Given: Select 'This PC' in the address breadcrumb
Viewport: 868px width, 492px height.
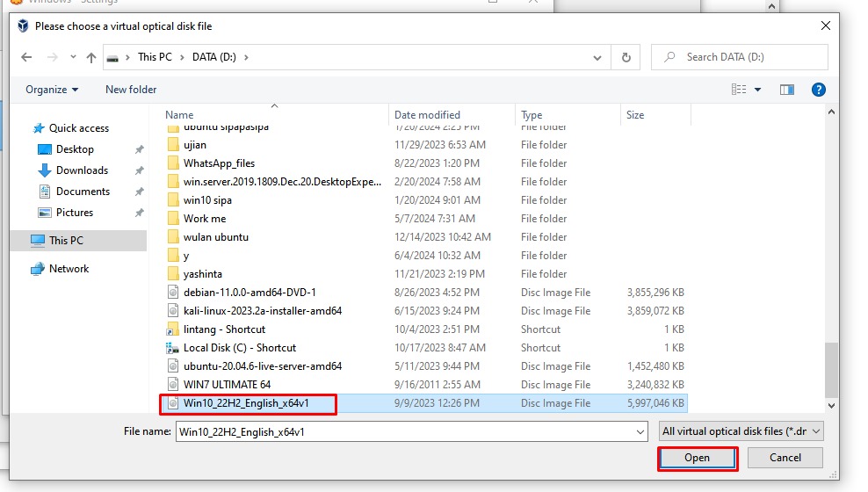Looking at the screenshot, I should (155, 57).
